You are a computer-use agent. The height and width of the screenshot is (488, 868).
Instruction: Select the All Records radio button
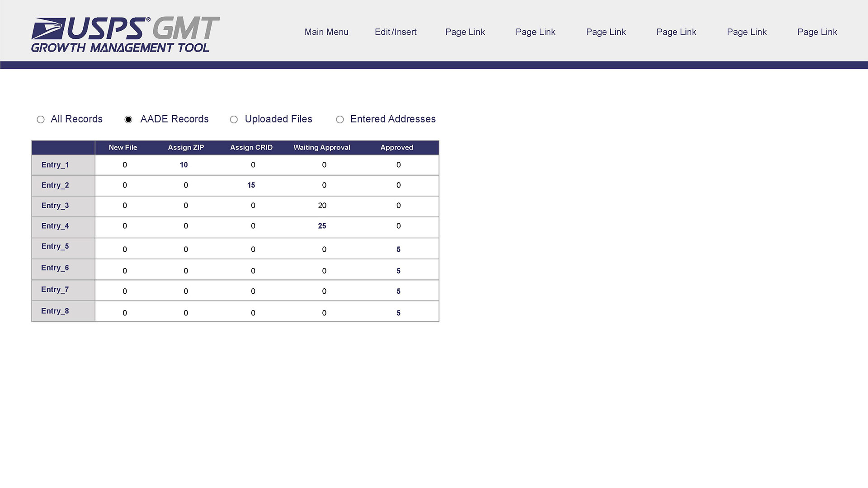tap(41, 119)
